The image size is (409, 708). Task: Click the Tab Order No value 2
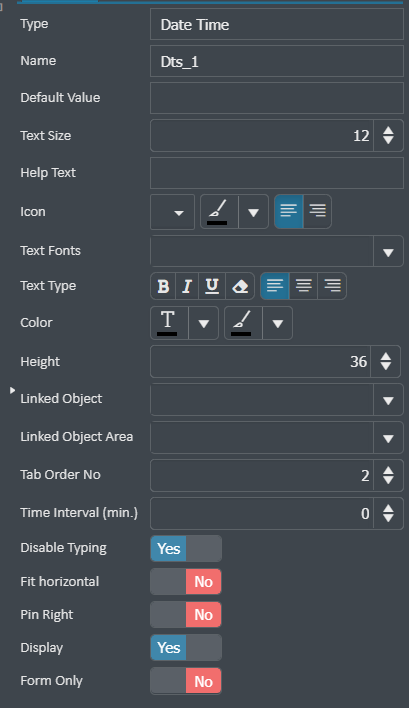[x=365, y=476]
